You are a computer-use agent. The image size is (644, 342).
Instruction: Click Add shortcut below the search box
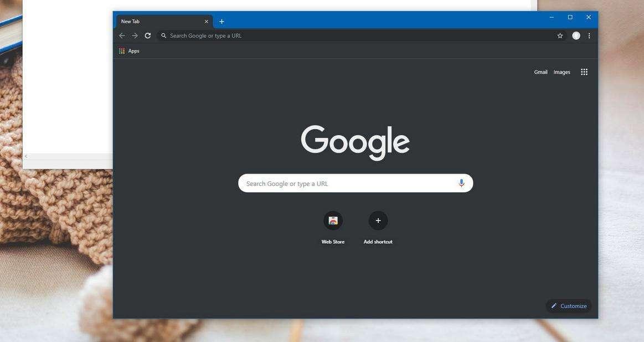pos(378,220)
